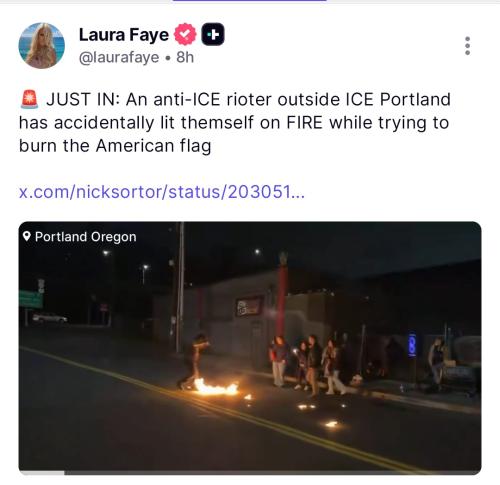The image size is (500, 485).
Task: Click the word FIRE in the post text
Action: [305, 122]
